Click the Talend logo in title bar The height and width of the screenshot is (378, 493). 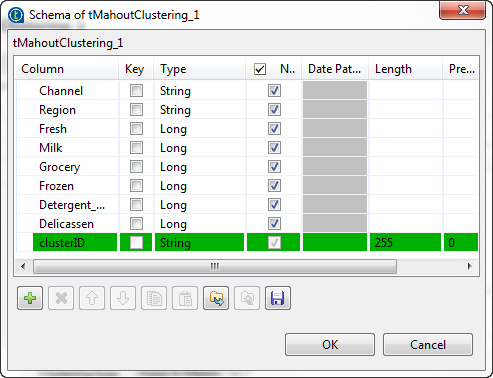pyautogui.click(x=16, y=15)
